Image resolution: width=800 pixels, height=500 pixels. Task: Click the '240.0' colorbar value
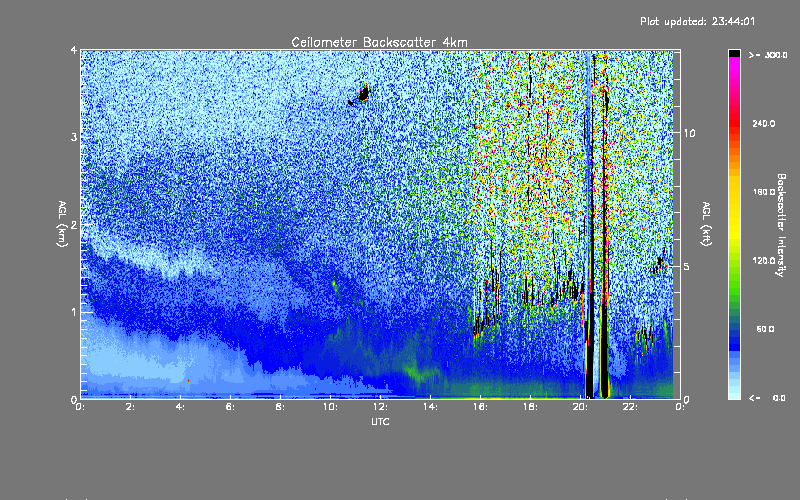[764, 123]
